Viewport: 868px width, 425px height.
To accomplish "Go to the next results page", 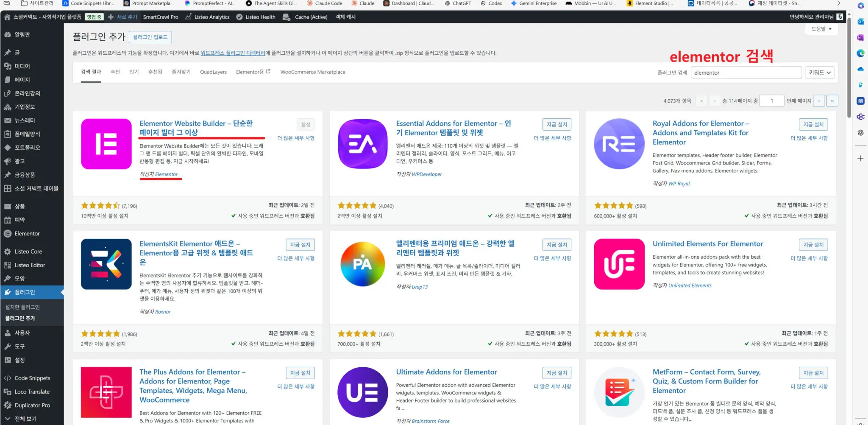I will point(819,101).
